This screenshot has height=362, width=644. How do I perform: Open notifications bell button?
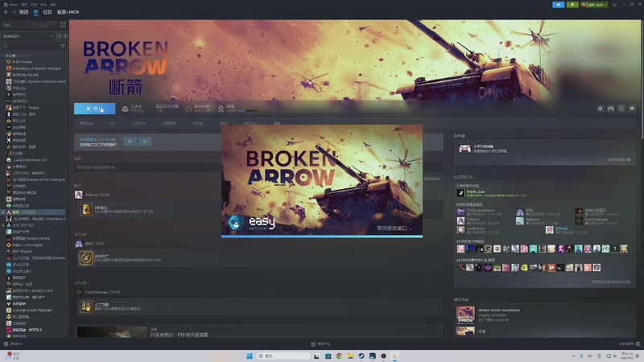(572, 5)
